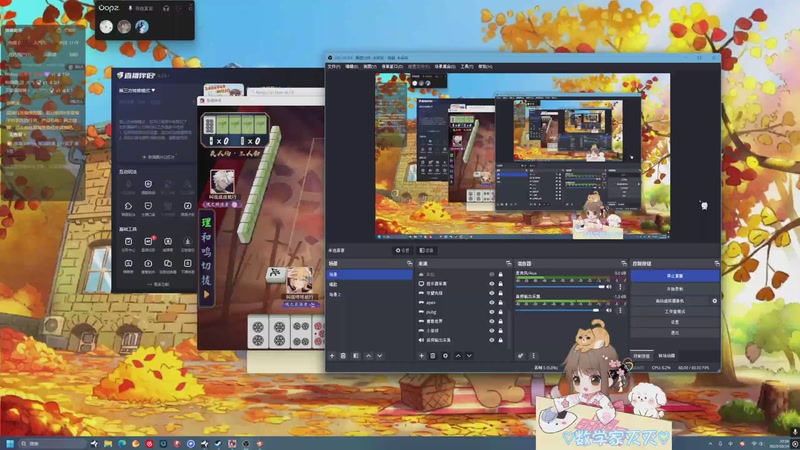Open mixer panel three-dot menu at bottom
The image size is (800, 450).
(x=533, y=356)
